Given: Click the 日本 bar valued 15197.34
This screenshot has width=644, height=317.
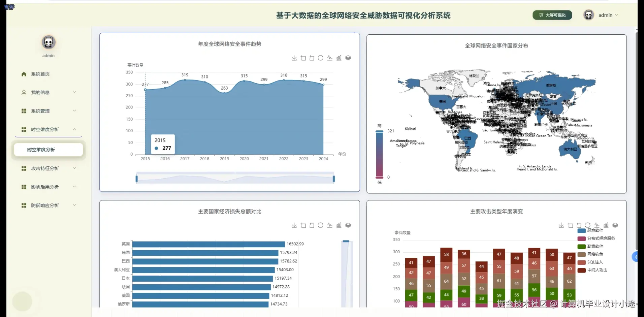Looking at the screenshot, I should pyautogui.click(x=202, y=279).
